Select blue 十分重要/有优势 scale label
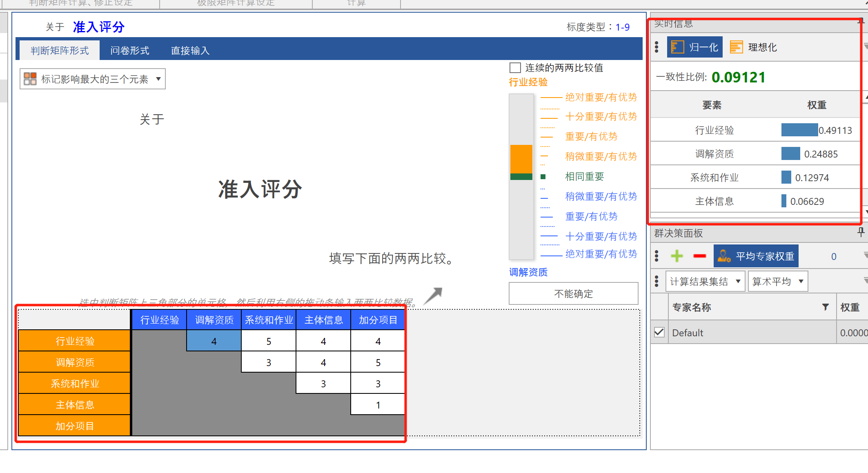Viewport: 868px width, 473px height. [601, 236]
